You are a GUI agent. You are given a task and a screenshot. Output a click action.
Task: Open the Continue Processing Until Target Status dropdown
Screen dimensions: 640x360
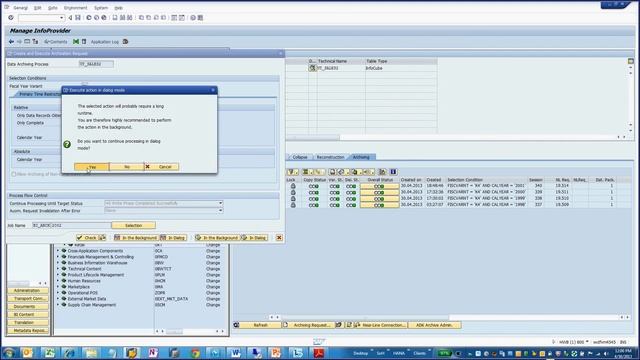coord(220,203)
